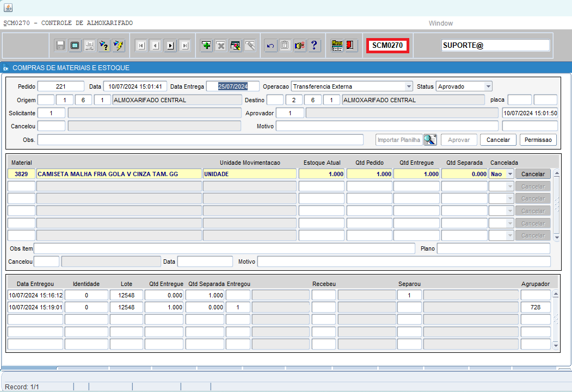Open the Window menu

coord(440,23)
